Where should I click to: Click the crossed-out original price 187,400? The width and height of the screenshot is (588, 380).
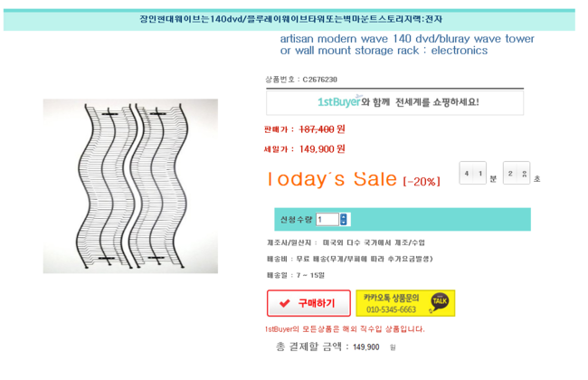point(317,129)
